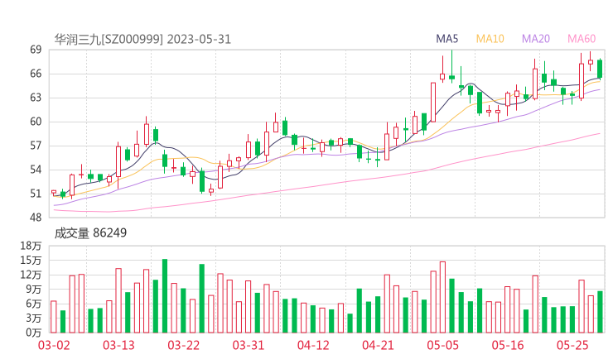Click the 03-31 date label
The width and height of the screenshot is (613, 364).
pos(249,345)
